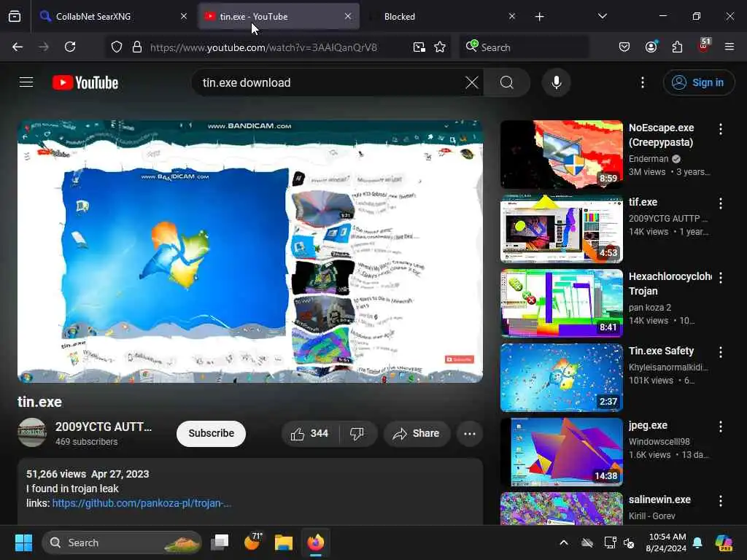Open Firefox application menu
Image resolution: width=747 pixels, height=560 pixels.
point(729,47)
